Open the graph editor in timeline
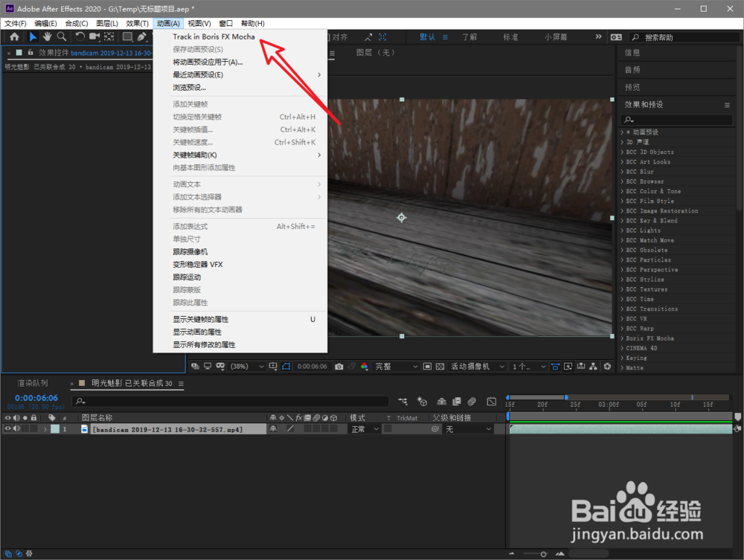744x560 pixels. tap(492, 402)
